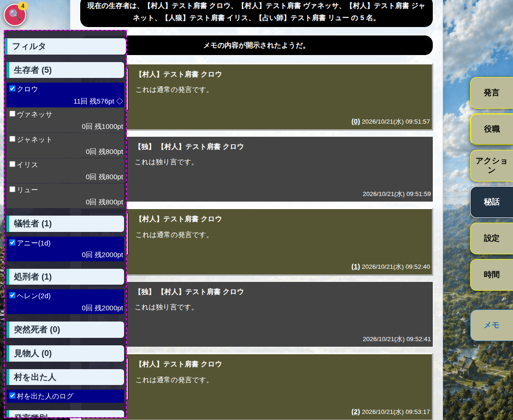Open the 設定 side tab
The height and width of the screenshot is (420, 513).
point(492,238)
